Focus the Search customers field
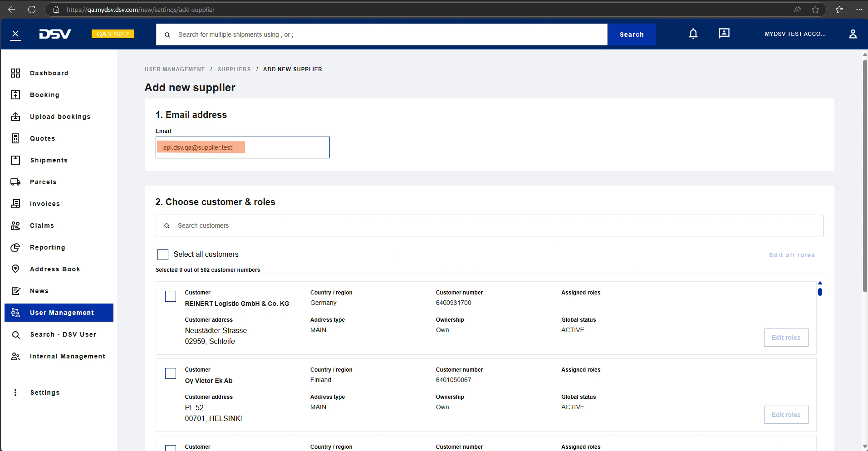The image size is (868, 451). click(x=489, y=225)
